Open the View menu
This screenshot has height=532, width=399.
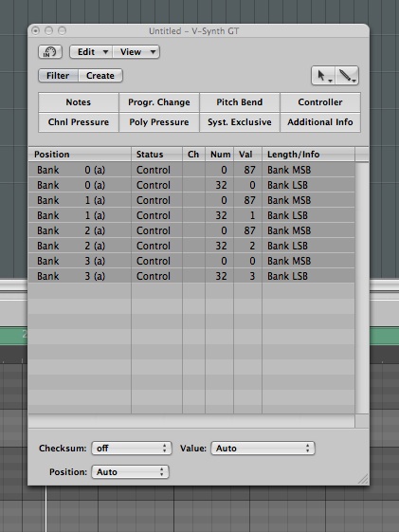pyautogui.click(x=136, y=52)
